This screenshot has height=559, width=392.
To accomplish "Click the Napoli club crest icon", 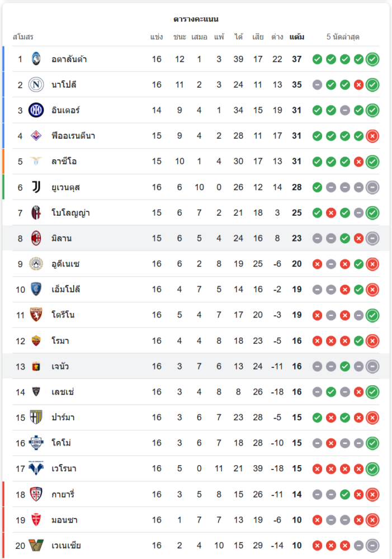I will click(36, 84).
